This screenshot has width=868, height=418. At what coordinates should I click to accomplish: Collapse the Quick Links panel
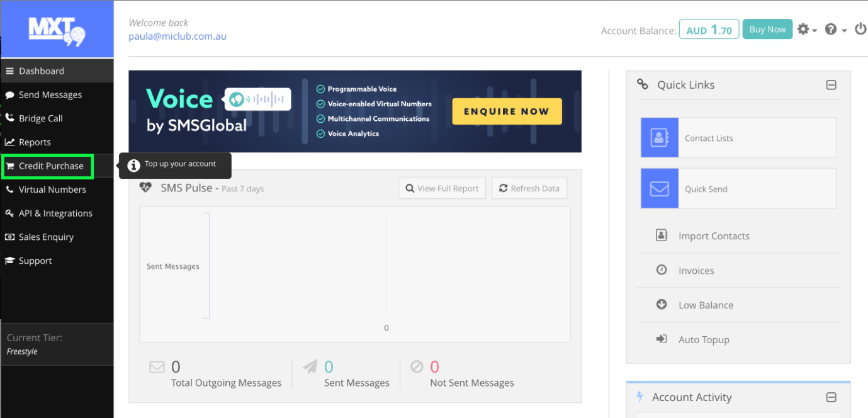[831, 85]
